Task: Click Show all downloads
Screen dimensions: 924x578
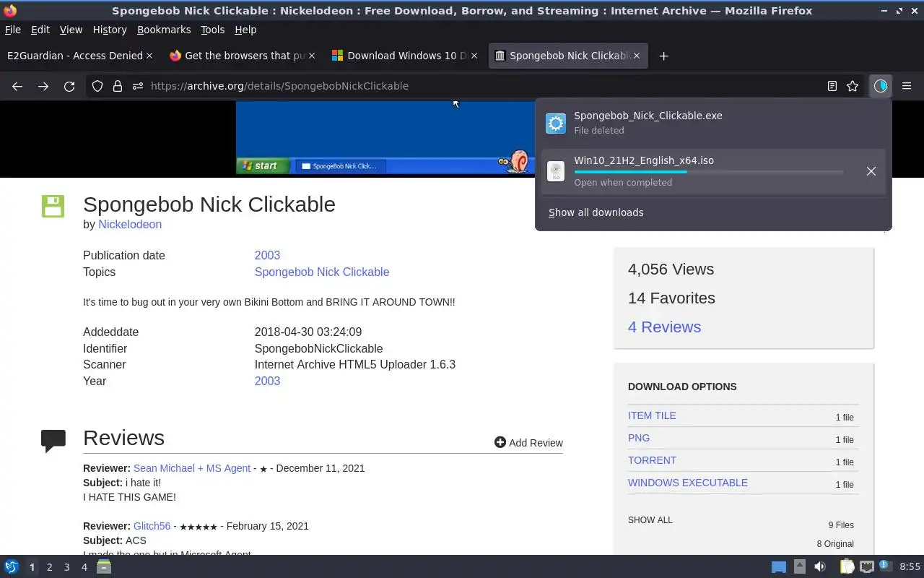Action: (x=596, y=212)
